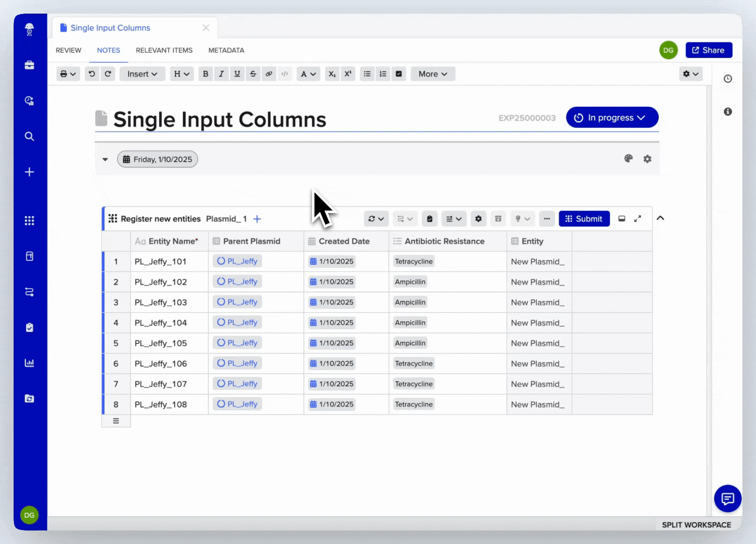Click the Antibiotic Resistance column header
Image resolution: width=756 pixels, height=544 pixels.
point(448,241)
